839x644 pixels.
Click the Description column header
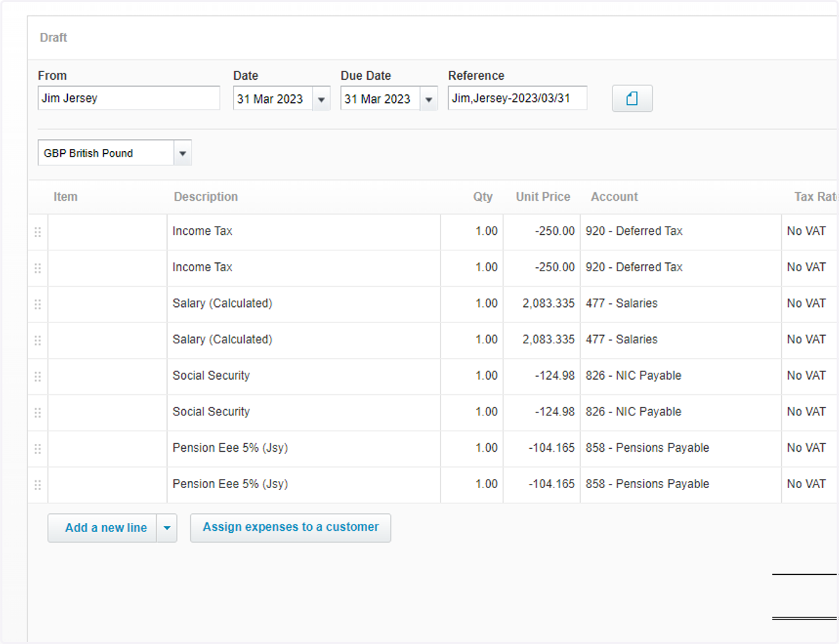(206, 196)
